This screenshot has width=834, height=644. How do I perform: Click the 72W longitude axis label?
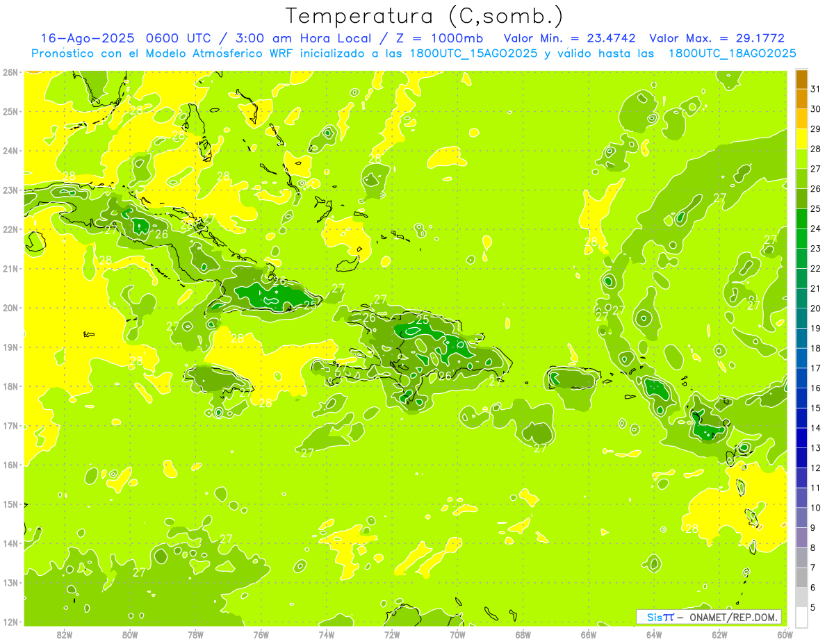[392, 634]
